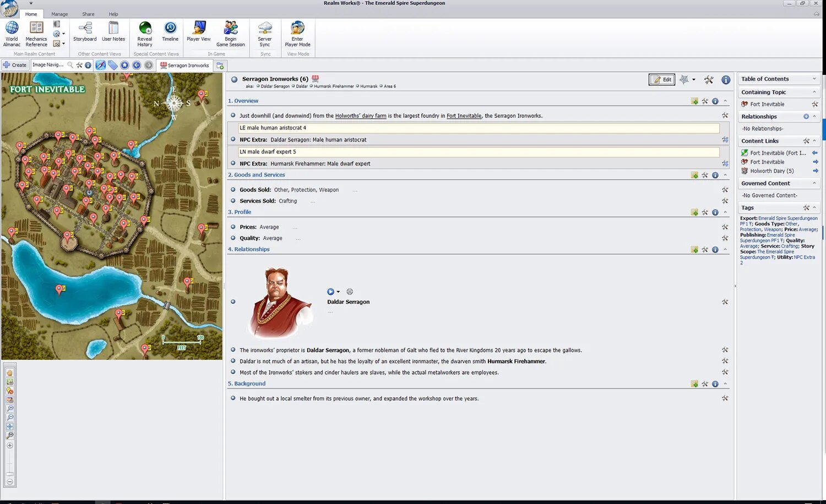Click the 'LE male human aristocrat 4' field
Image resolution: width=826 pixels, height=504 pixels.
pyautogui.click(x=479, y=128)
